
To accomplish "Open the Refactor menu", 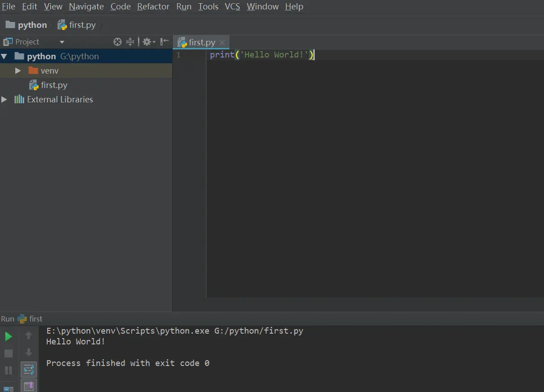I will (x=153, y=6).
